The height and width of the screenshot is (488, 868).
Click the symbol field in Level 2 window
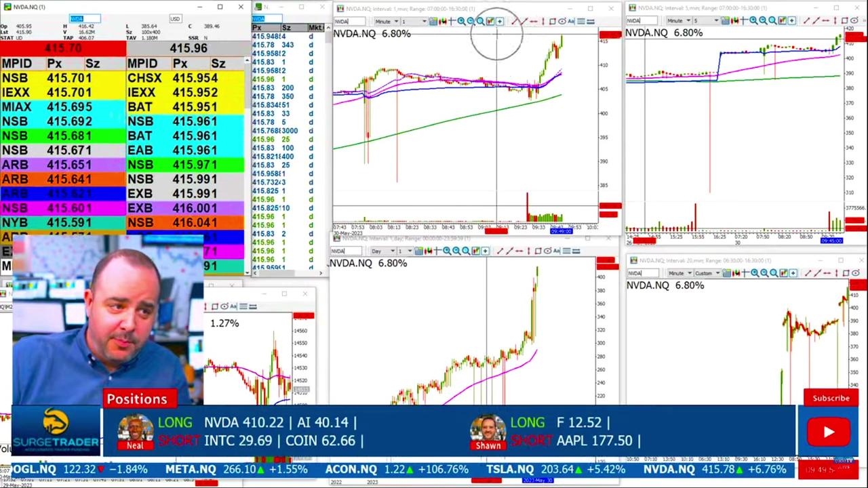pyautogui.click(x=84, y=18)
